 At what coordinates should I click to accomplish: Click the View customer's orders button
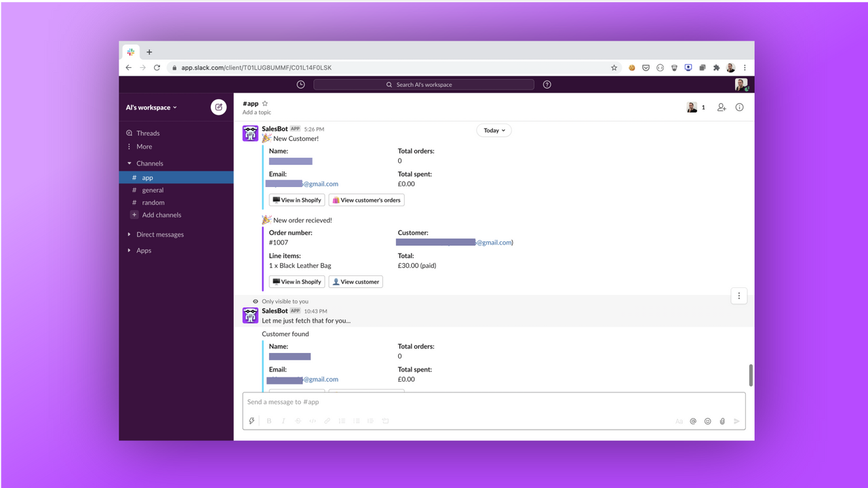[366, 200]
